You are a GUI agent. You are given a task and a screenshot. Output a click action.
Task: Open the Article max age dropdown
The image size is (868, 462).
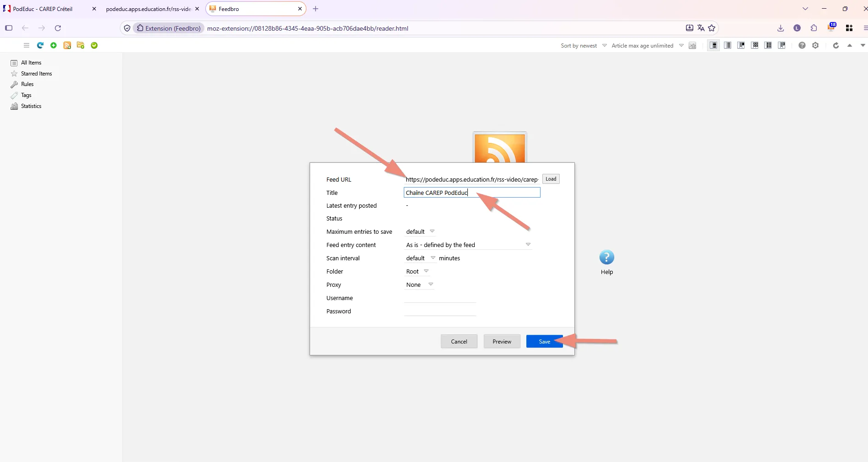click(647, 46)
